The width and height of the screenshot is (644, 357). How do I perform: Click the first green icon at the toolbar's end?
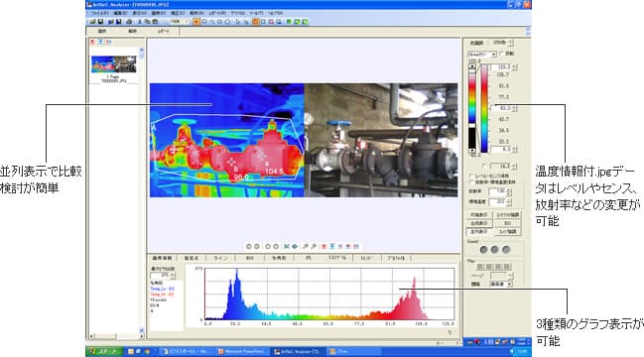point(289,22)
